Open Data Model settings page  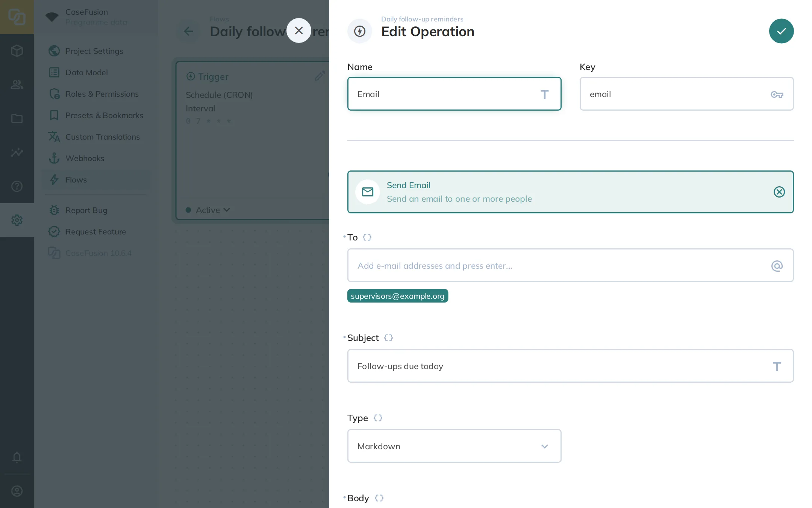95,72
